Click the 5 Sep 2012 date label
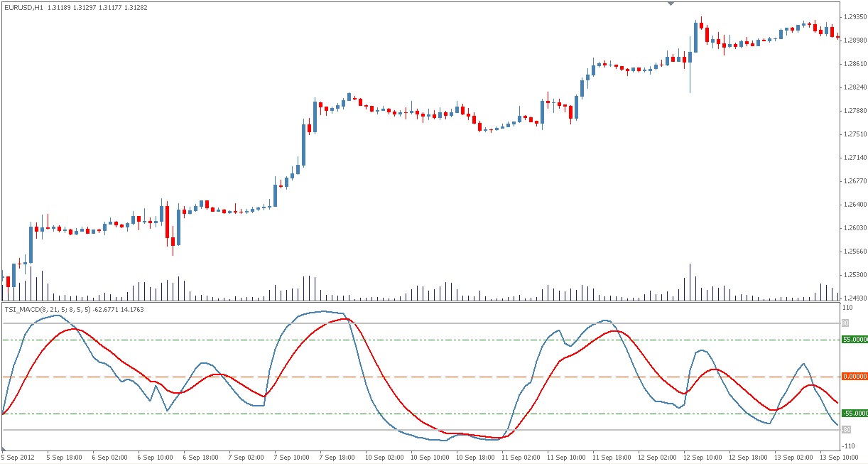Image resolution: width=868 pixels, height=464 pixels. click(18, 458)
